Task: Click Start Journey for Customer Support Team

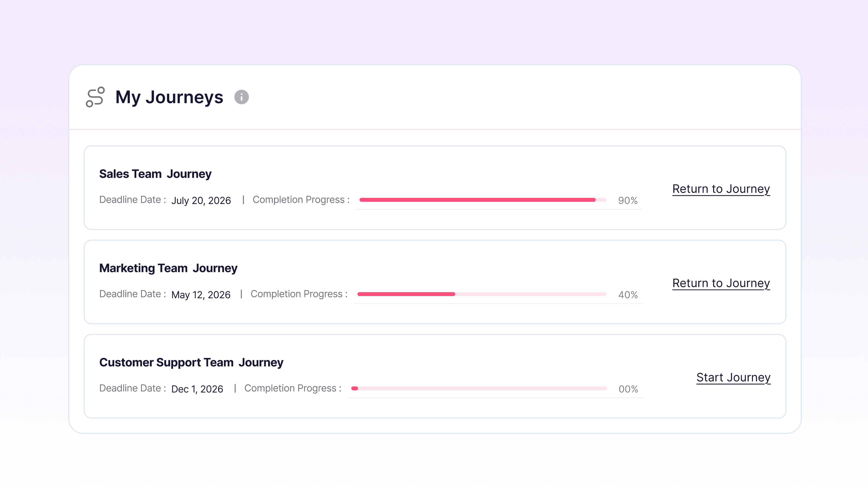Action: (733, 377)
